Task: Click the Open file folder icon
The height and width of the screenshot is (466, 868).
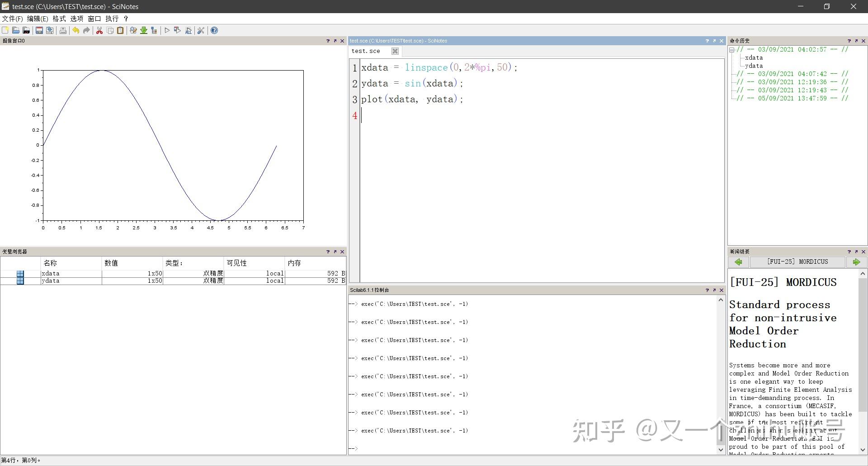Action: click(16, 30)
